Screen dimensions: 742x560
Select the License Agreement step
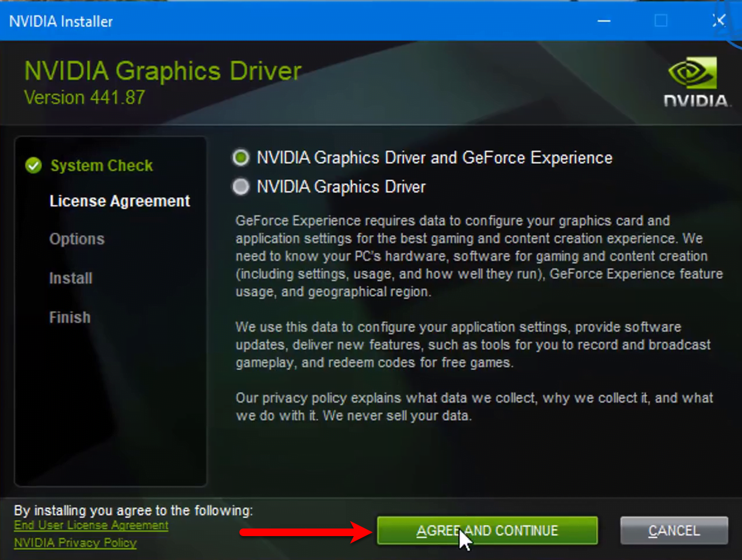[120, 201]
